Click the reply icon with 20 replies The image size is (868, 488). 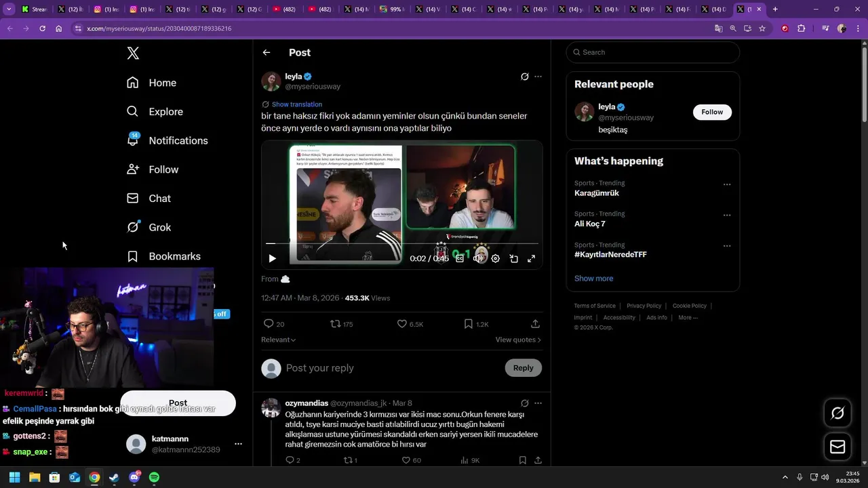274,324
